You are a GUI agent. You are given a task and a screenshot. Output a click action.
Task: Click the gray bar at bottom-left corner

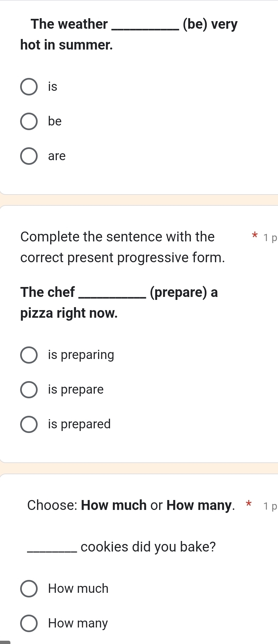5,642
